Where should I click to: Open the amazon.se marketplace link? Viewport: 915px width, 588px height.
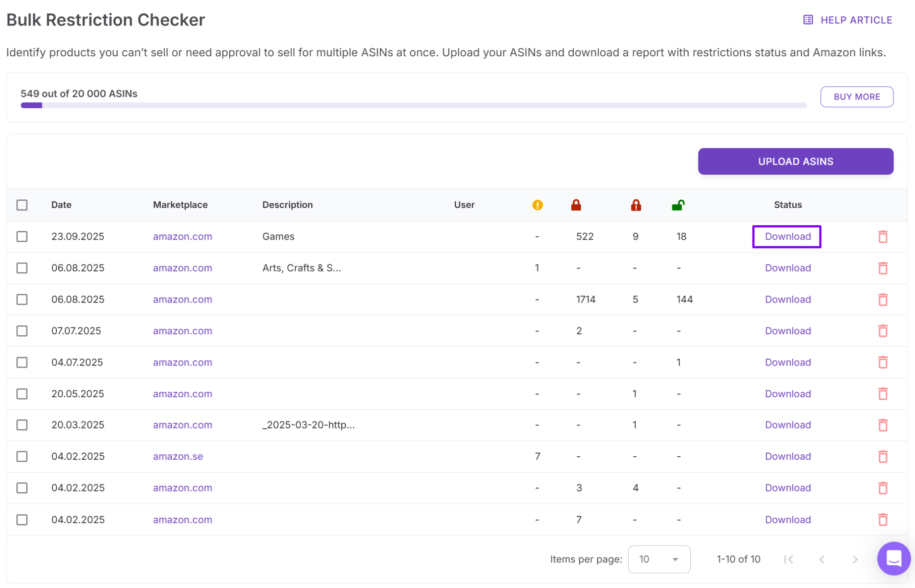178,456
